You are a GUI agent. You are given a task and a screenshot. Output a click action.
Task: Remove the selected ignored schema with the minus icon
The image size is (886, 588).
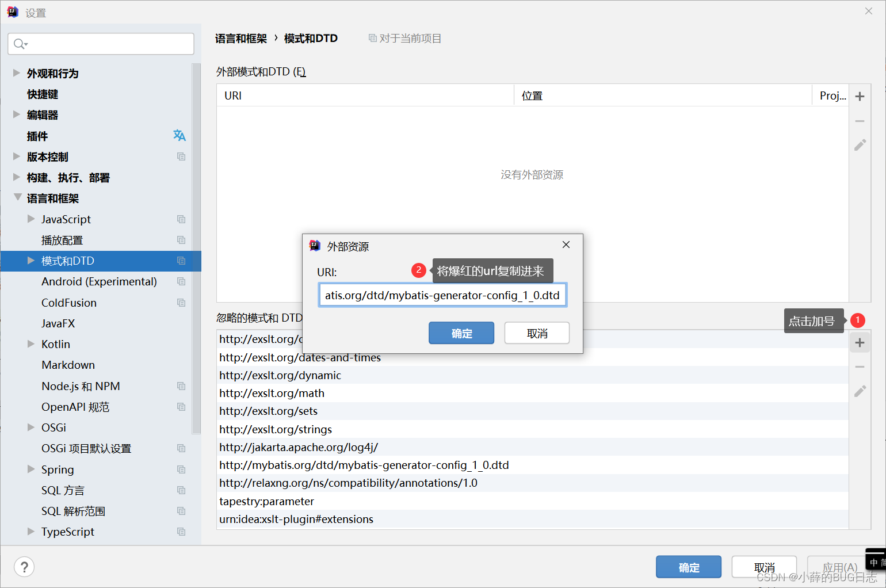pos(860,367)
